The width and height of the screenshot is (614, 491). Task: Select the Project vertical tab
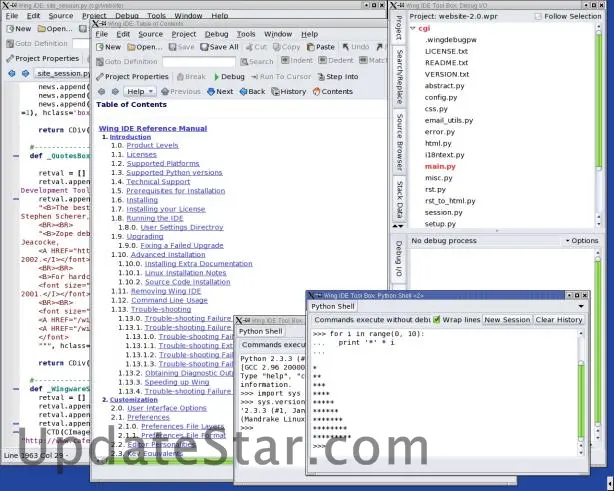(x=399, y=27)
